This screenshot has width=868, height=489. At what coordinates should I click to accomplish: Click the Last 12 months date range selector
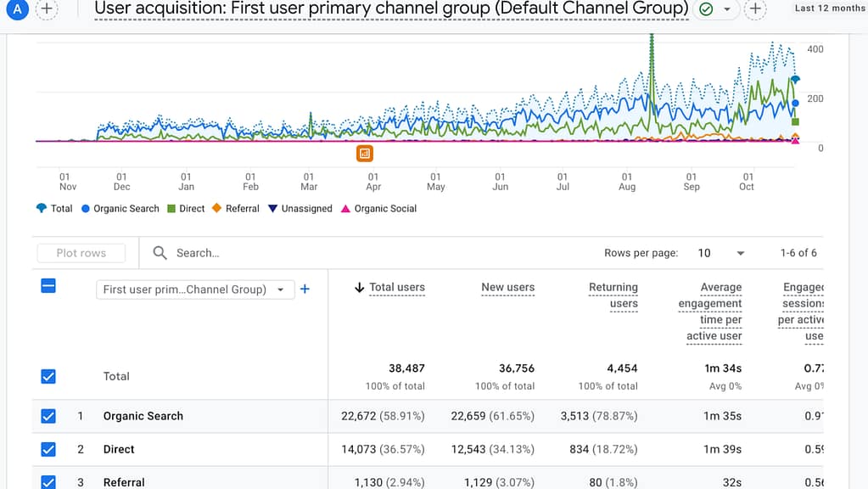829,7
